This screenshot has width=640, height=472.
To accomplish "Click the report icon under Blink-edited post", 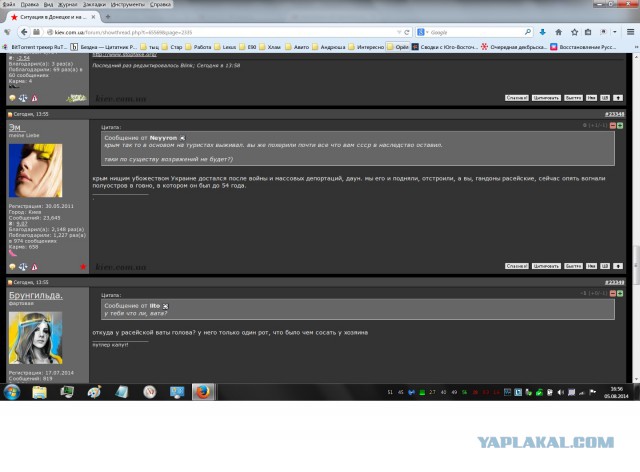I will click(x=34, y=98).
